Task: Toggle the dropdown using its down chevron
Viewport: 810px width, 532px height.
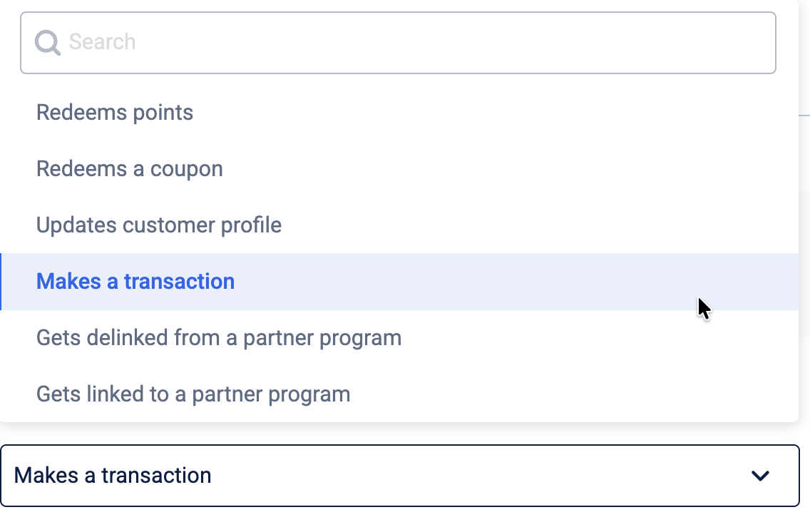Action: pyautogui.click(x=761, y=476)
